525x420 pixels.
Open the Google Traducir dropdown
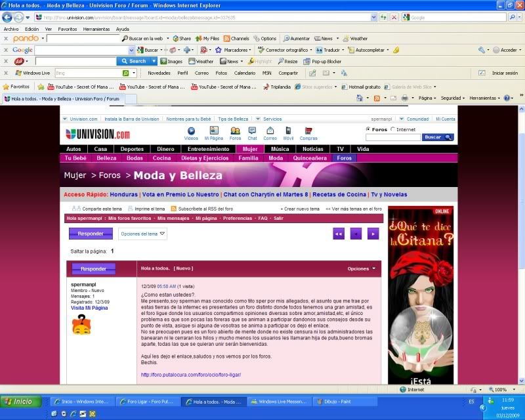tap(343, 50)
